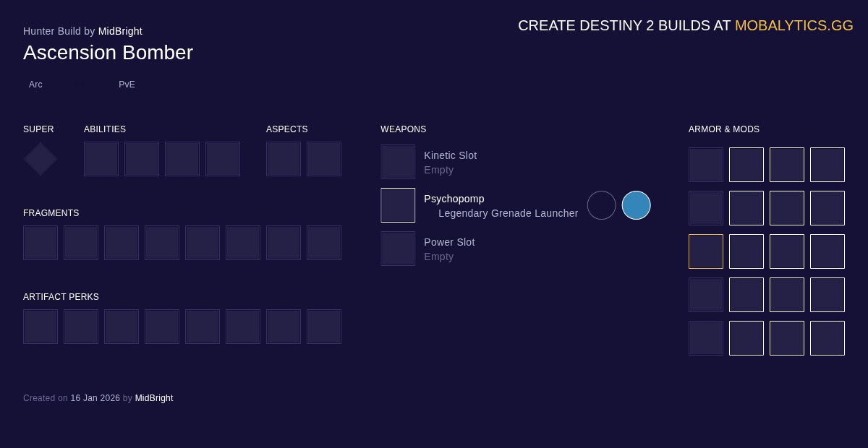Image resolution: width=868 pixels, height=448 pixels.
Task: Open the Psychopomp weapon icon
Action: pos(398,205)
